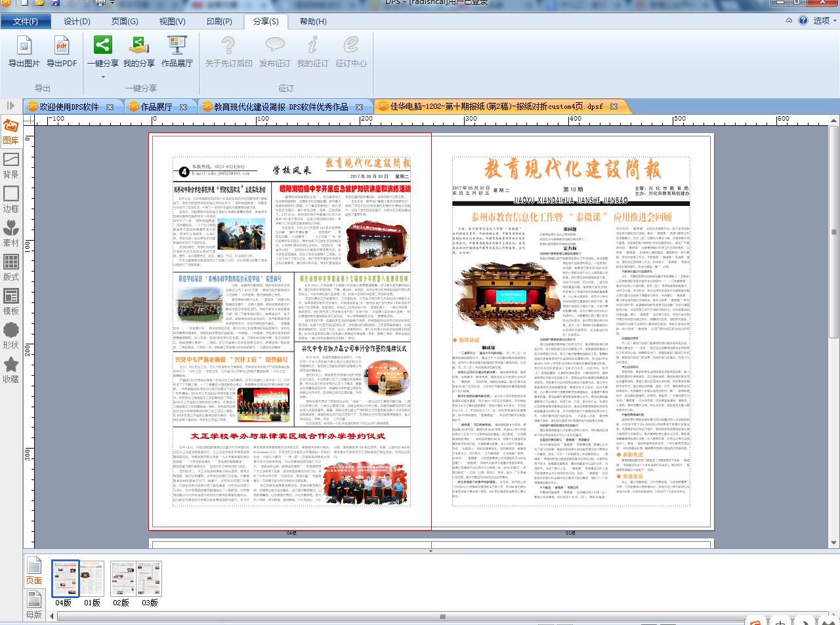Image resolution: width=840 pixels, height=625 pixels.
Task: Click the 发布征订 speech bubble icon
Action: pos(274,45)
